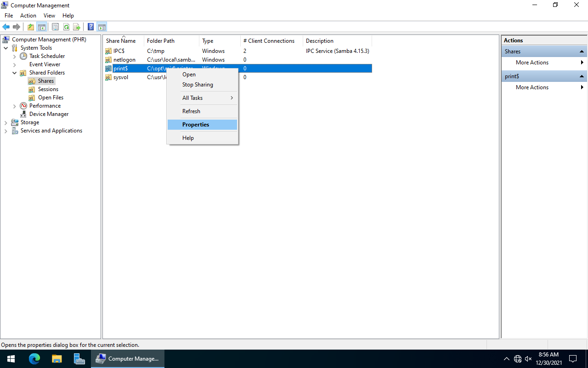Viewport: 588px width, 368px height.
Task: Open the Action menu in menu bar
Action: pos(28,16)
